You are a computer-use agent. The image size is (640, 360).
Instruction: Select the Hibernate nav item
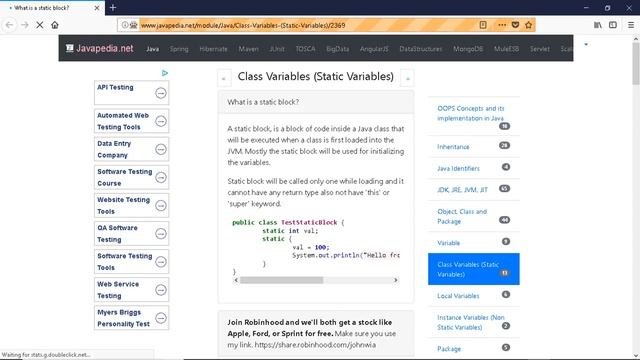213,49
